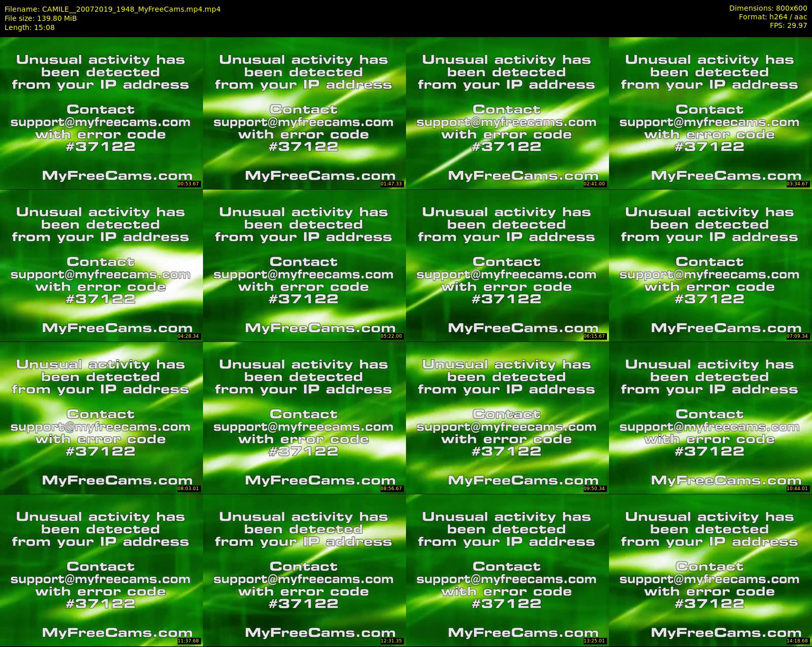This screenshot has width=812, height=647.
Task: Click the thumbnail frame stamped 02:41.00
Action: (507, 113)
